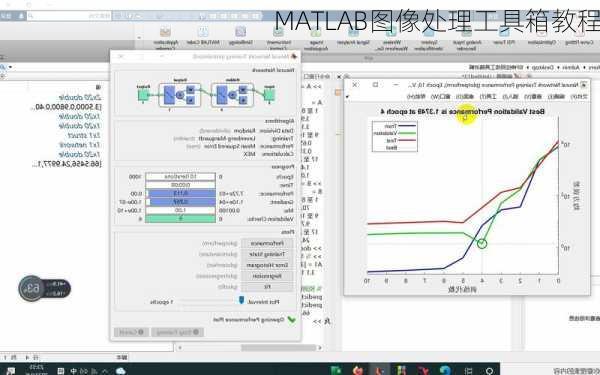Launch the MATLAB Coder app
This screenshot has height=375, width=600.
point(203,36)
